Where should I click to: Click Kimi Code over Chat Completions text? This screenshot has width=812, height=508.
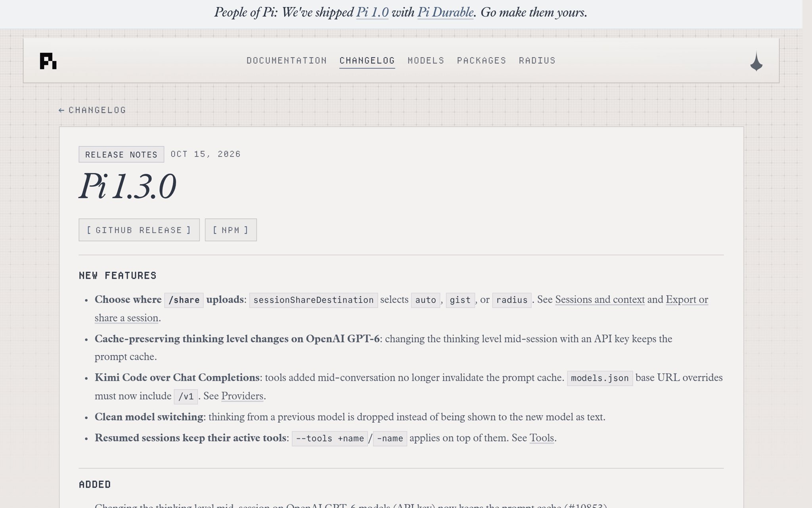coord(177,377)
